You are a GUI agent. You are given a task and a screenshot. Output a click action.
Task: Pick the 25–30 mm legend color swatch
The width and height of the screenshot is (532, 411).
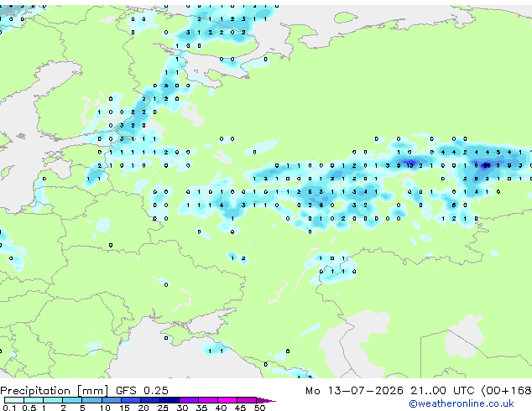169,400
